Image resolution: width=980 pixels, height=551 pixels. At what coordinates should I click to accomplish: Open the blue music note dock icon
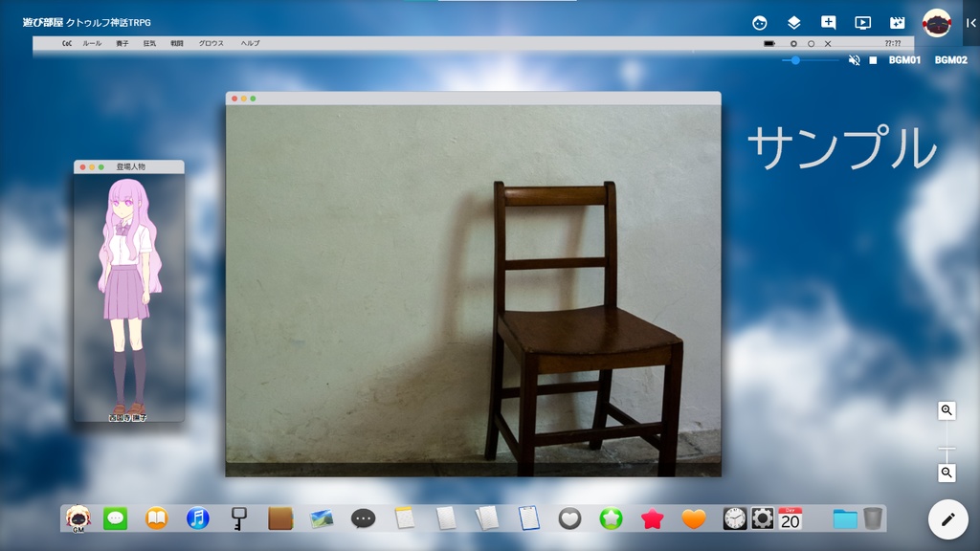[197, 518]
